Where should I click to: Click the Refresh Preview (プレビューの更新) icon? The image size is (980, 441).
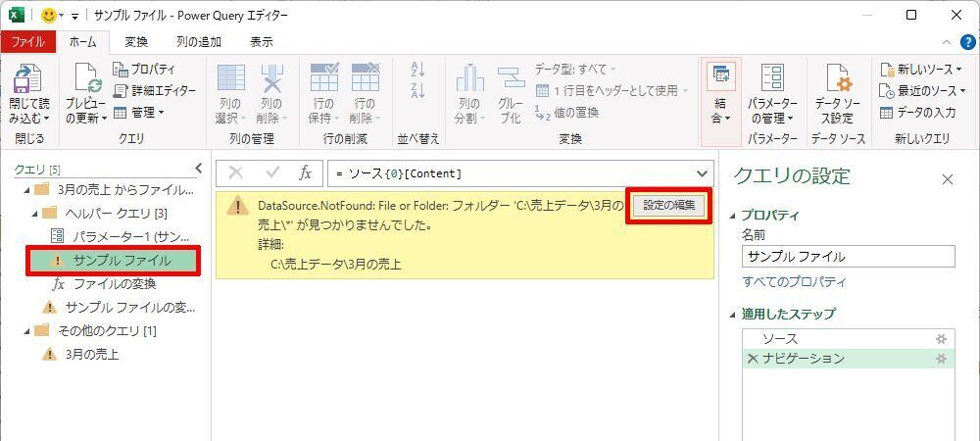(88, 77)
